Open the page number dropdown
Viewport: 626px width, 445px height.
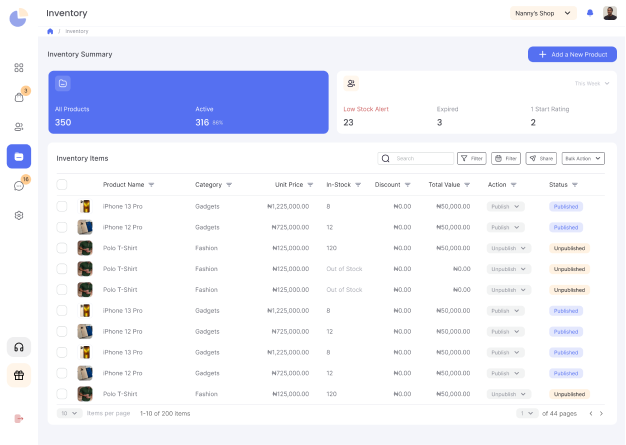[x=527, y=413]
